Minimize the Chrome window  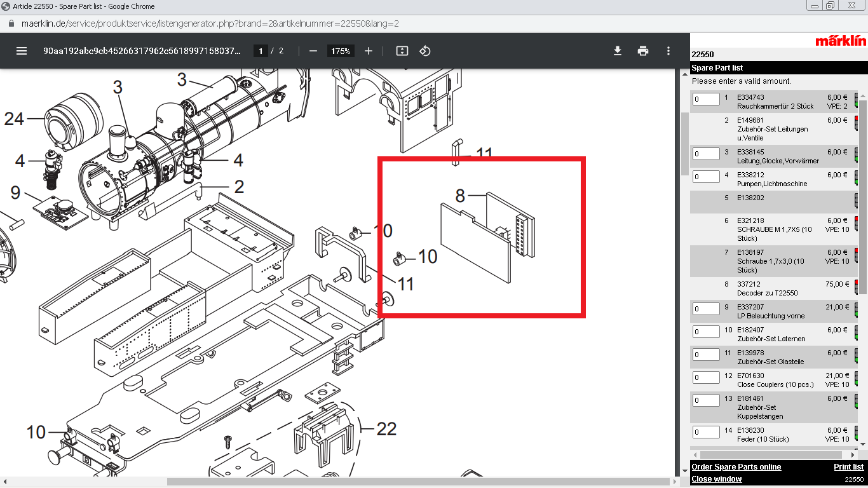tap(815, 6)
